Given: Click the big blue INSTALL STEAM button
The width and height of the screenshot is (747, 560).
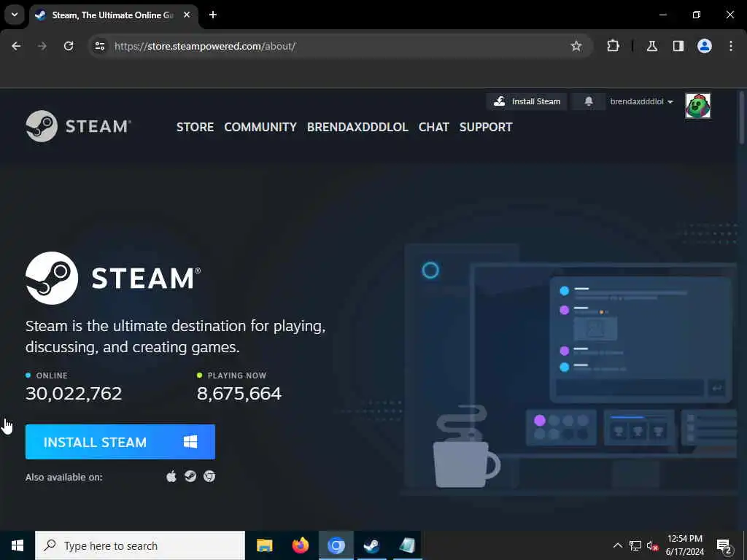Looking at the screenshot, I should click(x=120, y=442).
